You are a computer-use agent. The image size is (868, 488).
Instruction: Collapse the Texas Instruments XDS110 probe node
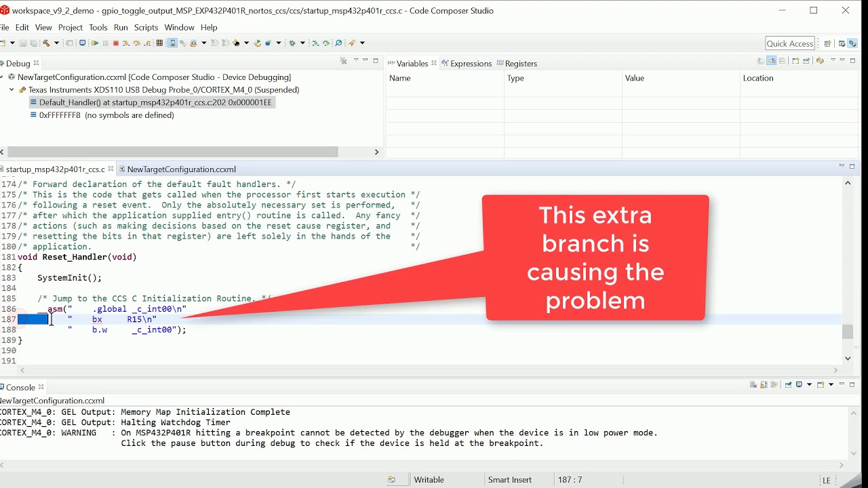(x=12, y=89)
